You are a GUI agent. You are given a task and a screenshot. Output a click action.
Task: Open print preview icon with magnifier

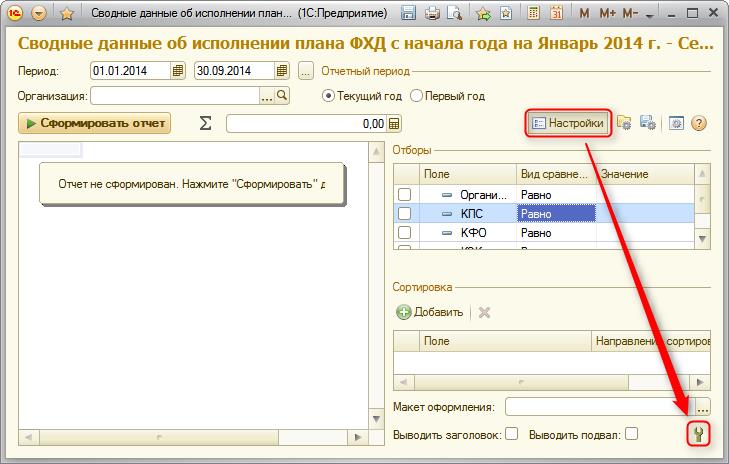(454, 13)
